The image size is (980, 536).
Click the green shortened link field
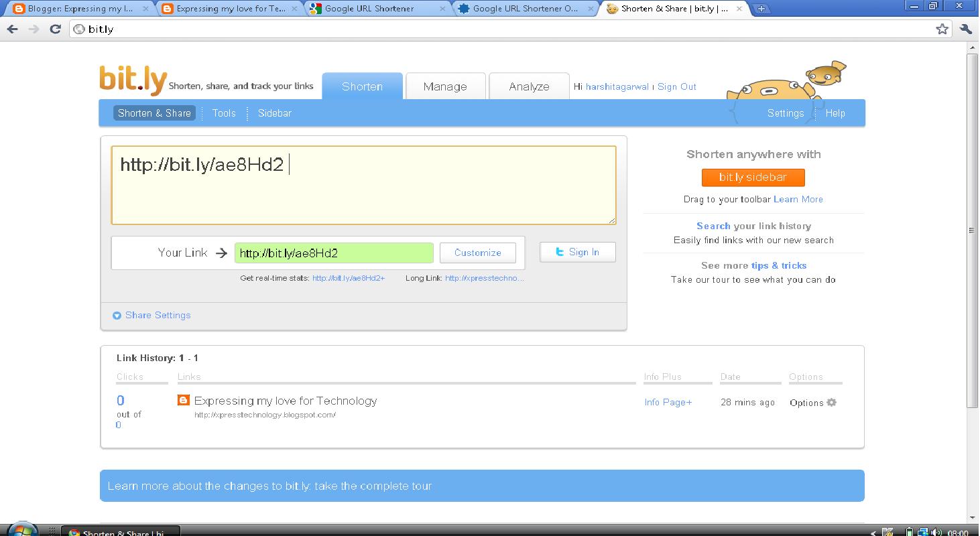tap(334, 253)
